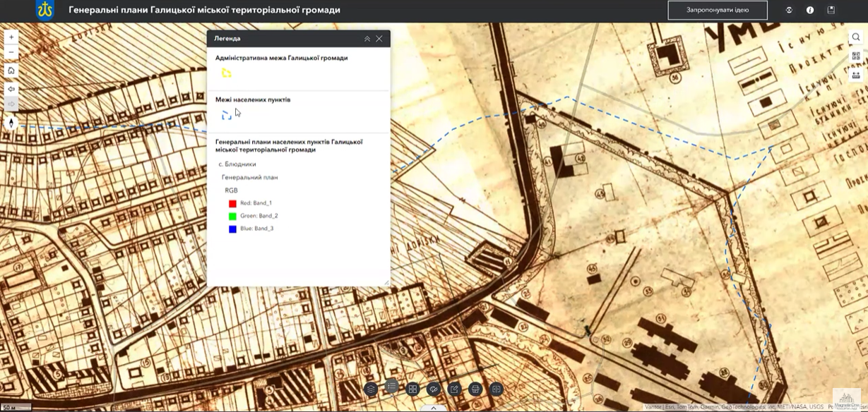Expand the bottom panel using the up chevron
This screenshot has height=412, width=868.
pyautogui.click(x=434, y=408)
